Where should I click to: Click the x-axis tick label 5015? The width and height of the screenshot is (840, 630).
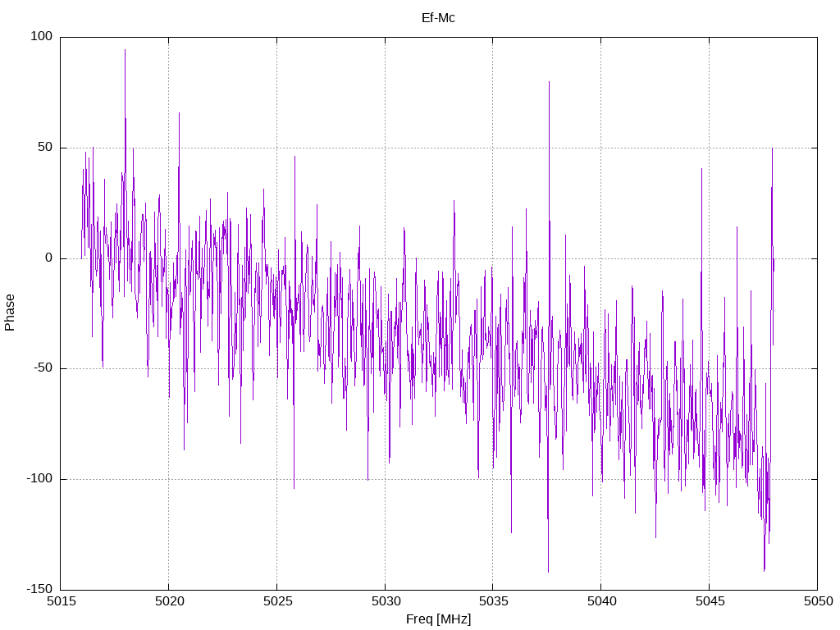(61, 601)
